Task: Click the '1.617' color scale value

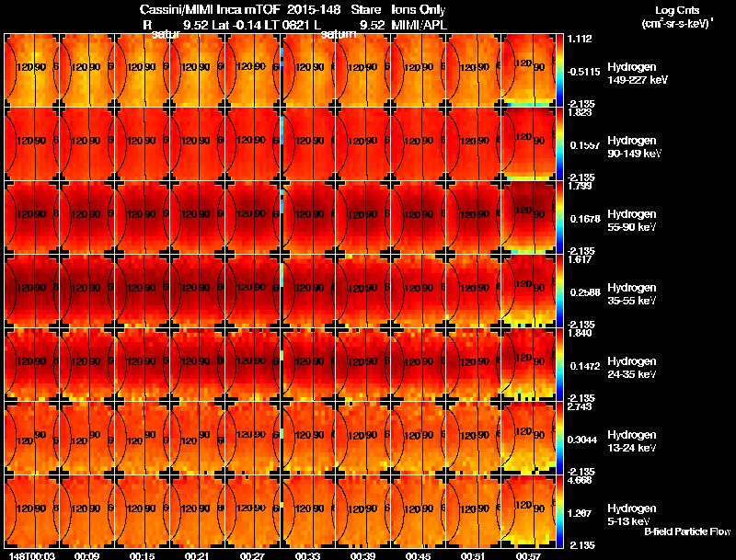Action: tap(580, 259)
